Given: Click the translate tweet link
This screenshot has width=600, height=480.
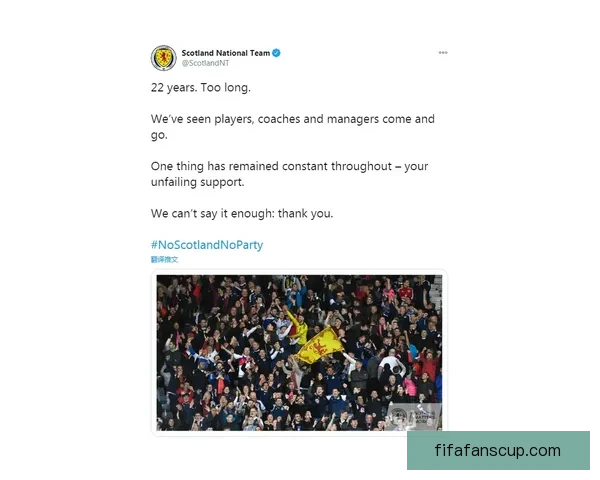Looking at the screenshot, I should 164,260.
